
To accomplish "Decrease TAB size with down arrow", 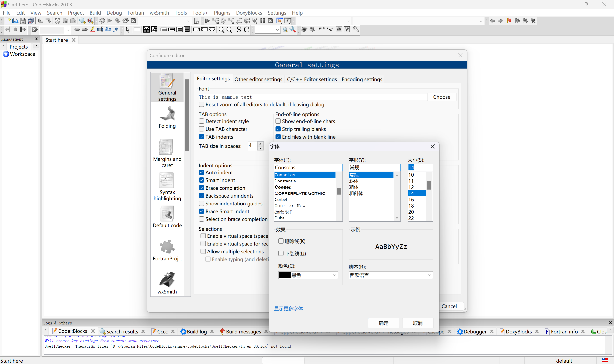I will coord(260,148).
